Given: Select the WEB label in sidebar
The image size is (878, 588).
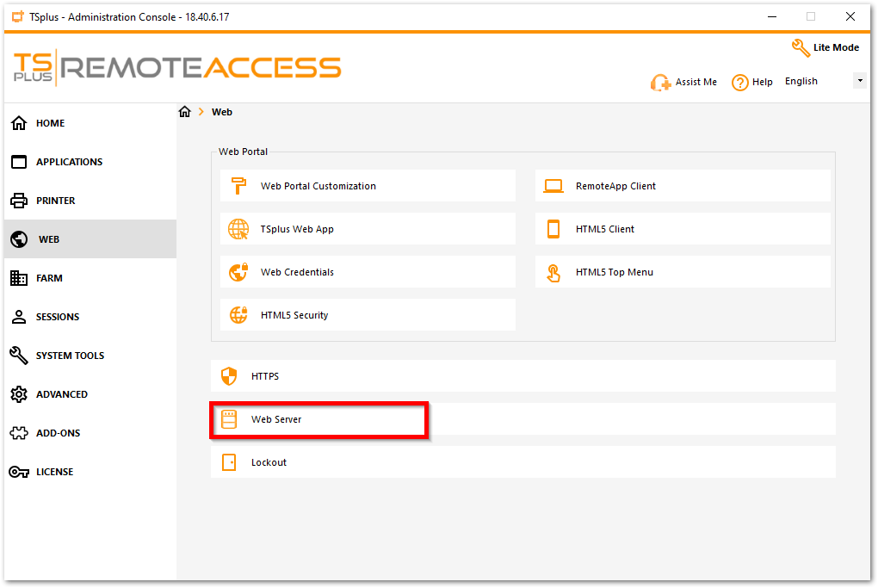Looking at the screenshot, I should pyautogui.click(x=49, y=239).
